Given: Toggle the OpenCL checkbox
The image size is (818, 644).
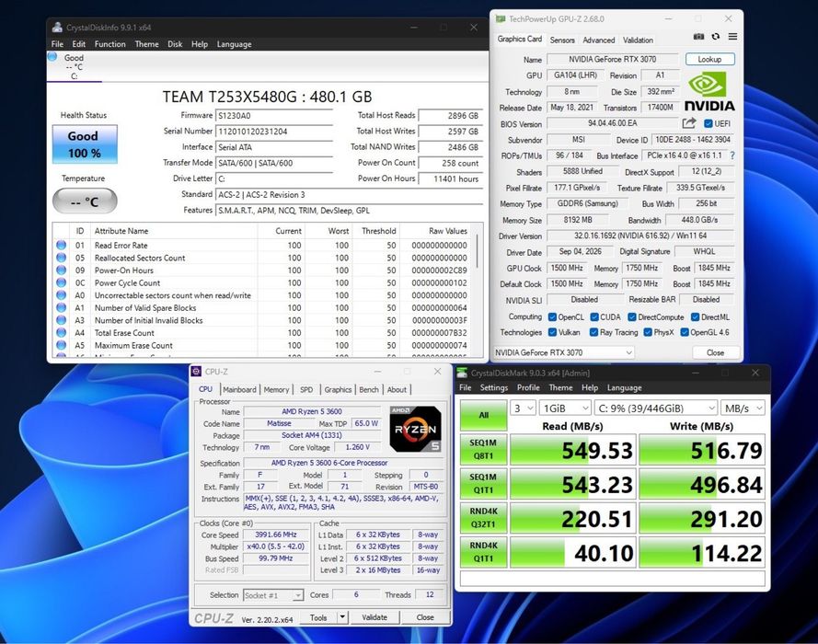Looking at the screenshot, I should click(x=552, y=317).
